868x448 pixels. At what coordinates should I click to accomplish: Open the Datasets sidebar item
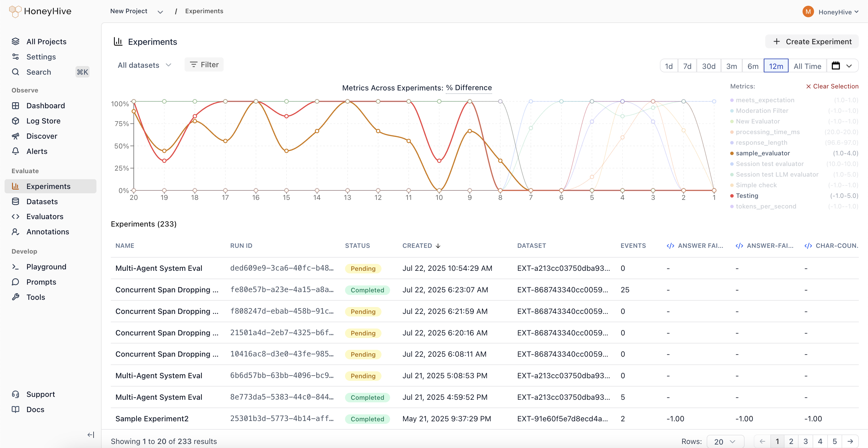pos(42,202)
